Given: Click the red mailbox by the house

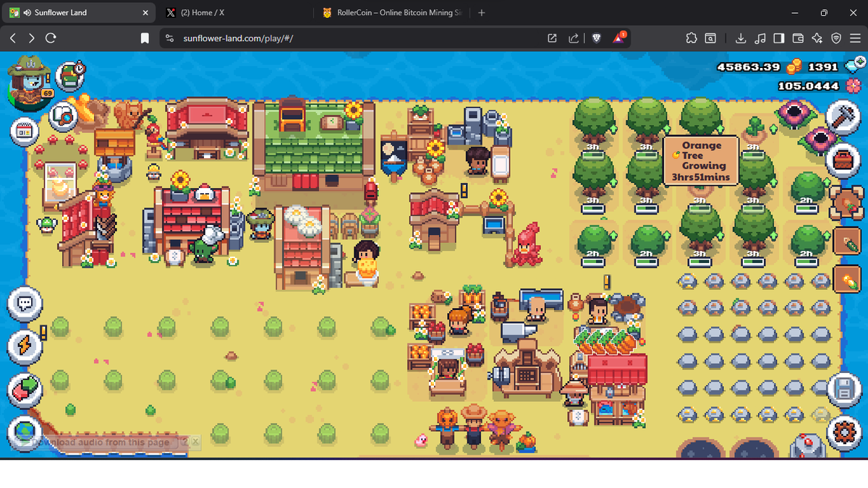Looking at the screenshot, I should [x=371, y=191].
